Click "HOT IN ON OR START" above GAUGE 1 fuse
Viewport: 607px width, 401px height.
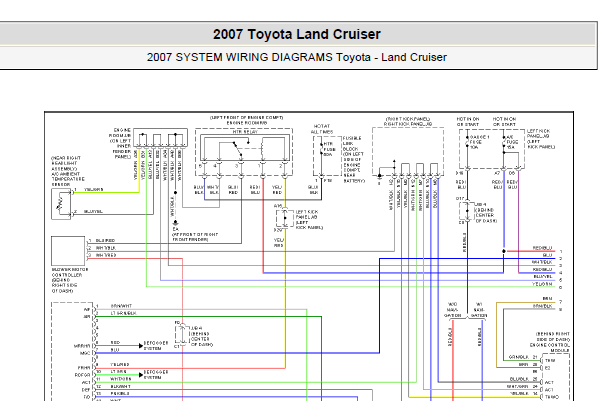coord(468,122)
